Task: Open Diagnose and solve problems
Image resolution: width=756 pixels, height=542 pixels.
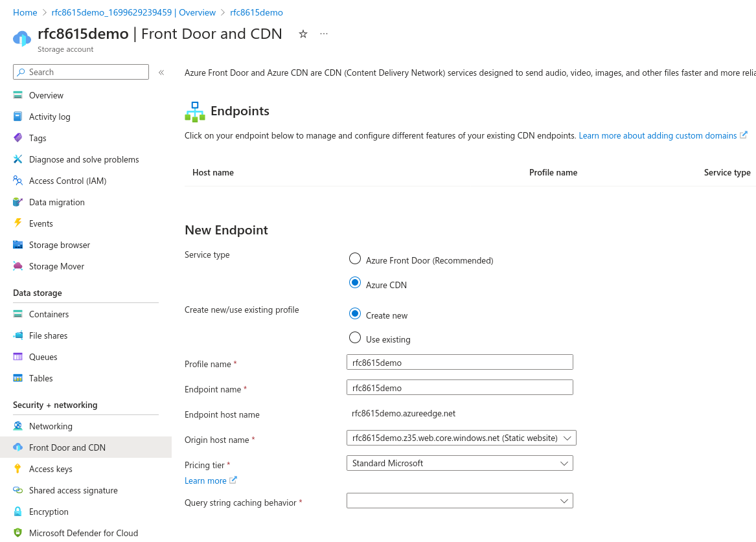Action: tap(84, 159)
